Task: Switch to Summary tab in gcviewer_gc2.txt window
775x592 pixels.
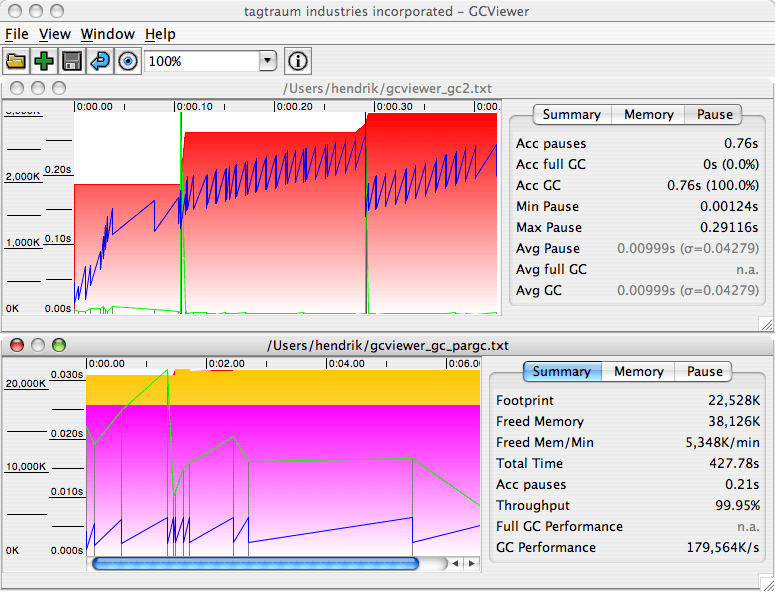Action: 571,115
